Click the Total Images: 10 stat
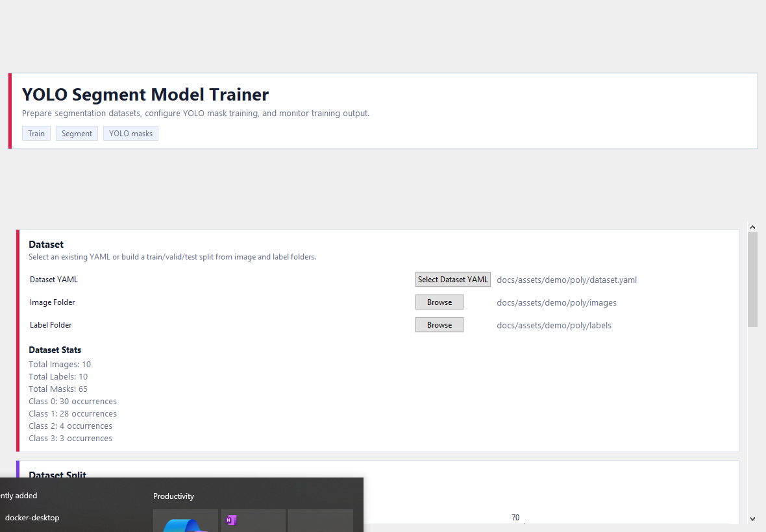Viewport: 766px width, 532px height. [60, 364]
